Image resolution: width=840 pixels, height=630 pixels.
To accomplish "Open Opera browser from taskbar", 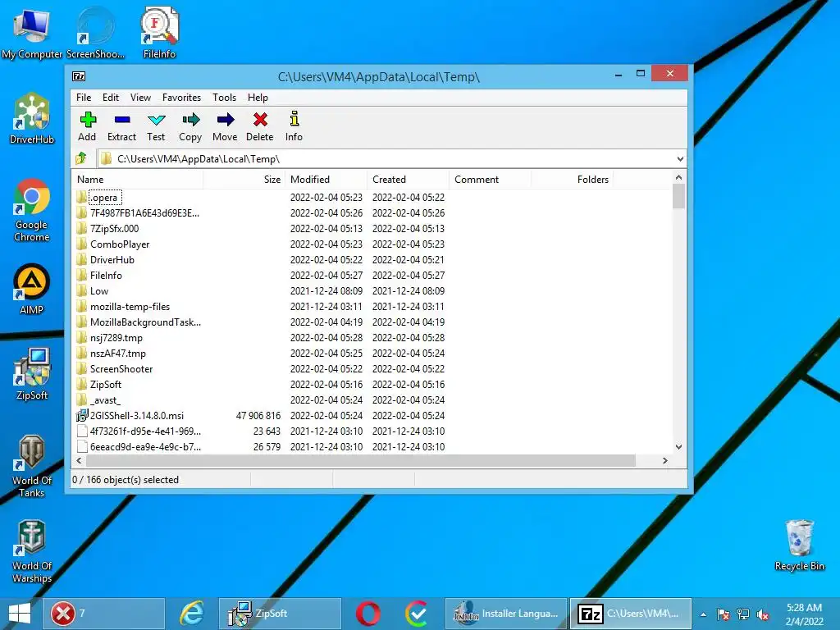I will point(368,614).
